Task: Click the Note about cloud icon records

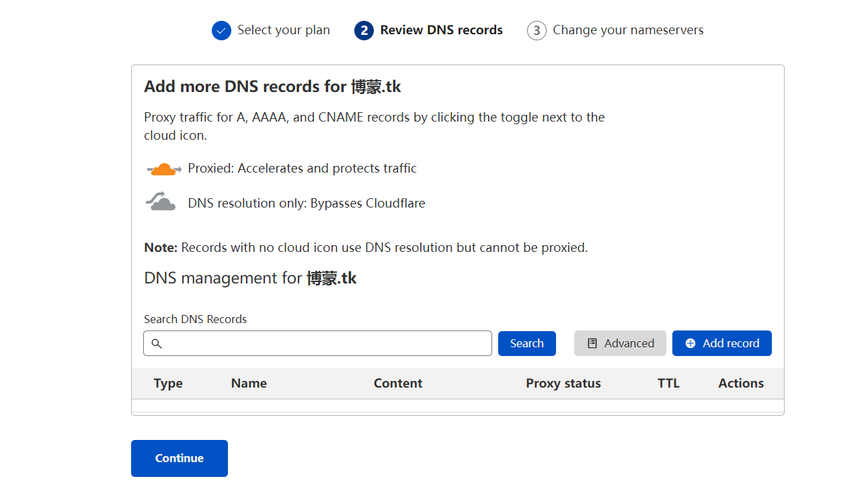Action: click(366, 248)
